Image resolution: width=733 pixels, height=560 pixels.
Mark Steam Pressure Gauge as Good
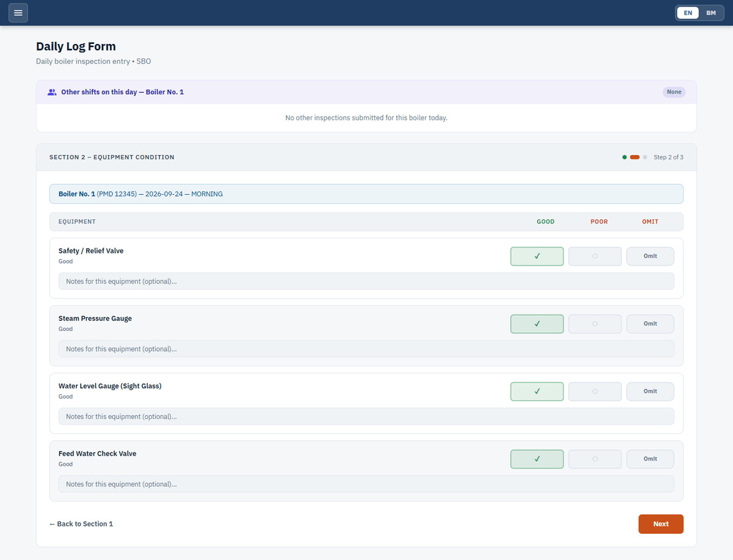[x=537, y=324]
